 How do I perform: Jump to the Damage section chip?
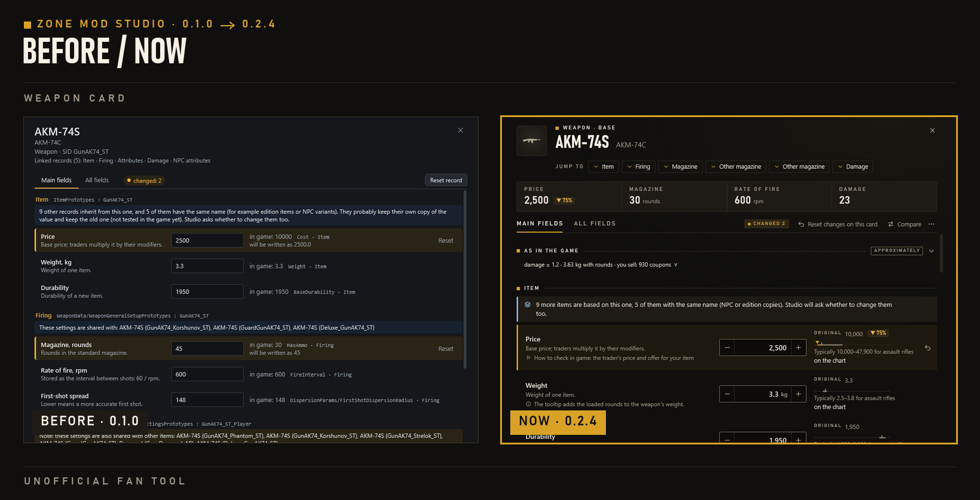point(853,167)
